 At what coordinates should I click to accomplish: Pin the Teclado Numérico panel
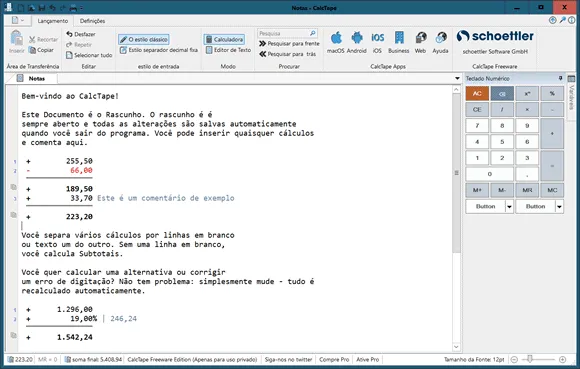(560, 78)
